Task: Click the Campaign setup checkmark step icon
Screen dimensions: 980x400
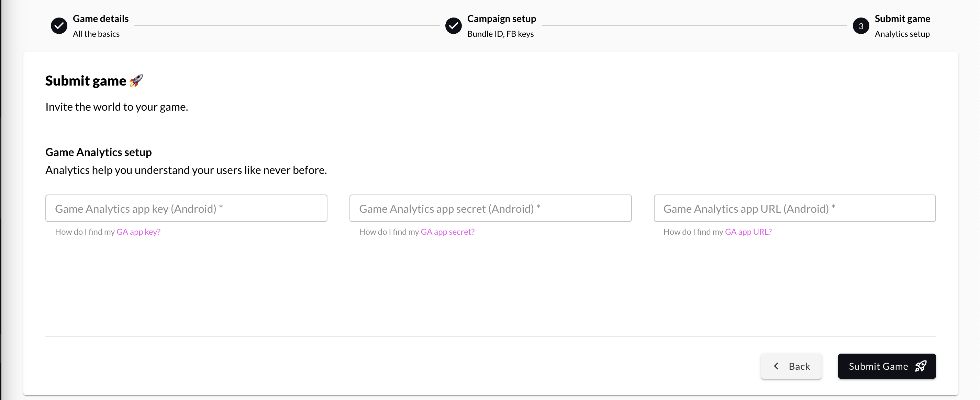Action: point(453,26)
